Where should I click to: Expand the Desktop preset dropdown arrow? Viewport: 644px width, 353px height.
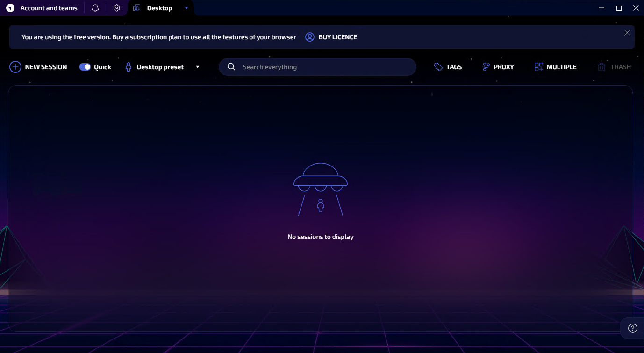(198, 67)
